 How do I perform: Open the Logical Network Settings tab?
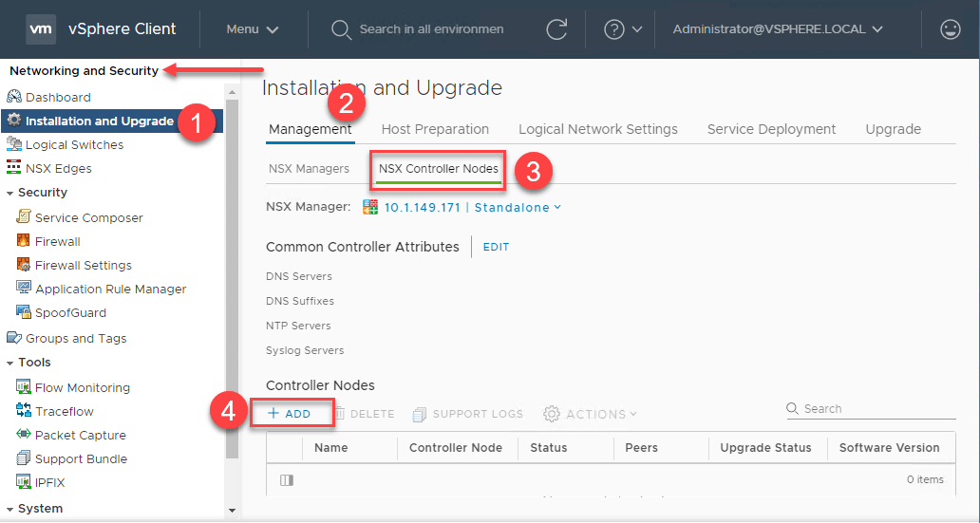[598, 129]
